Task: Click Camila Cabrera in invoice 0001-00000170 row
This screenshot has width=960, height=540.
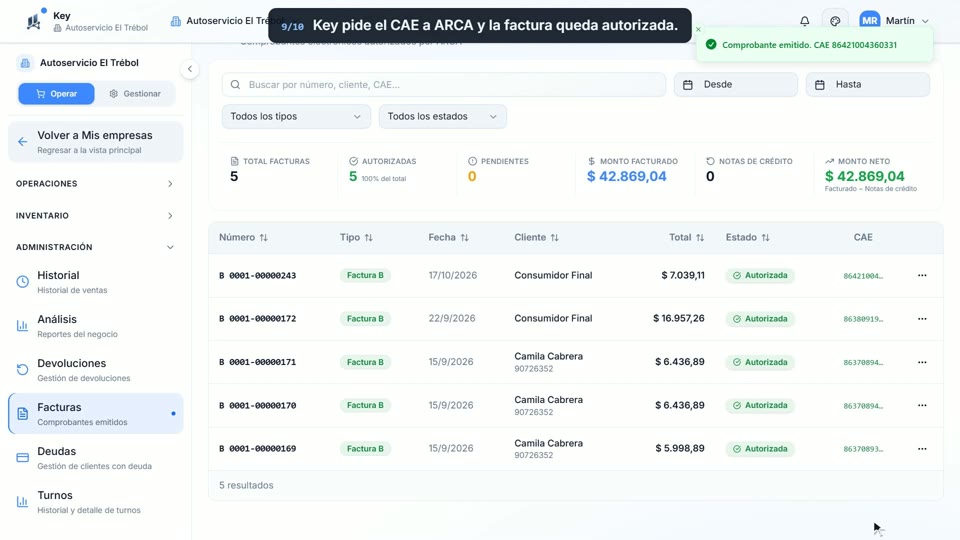Action: (x=549, y=400)
